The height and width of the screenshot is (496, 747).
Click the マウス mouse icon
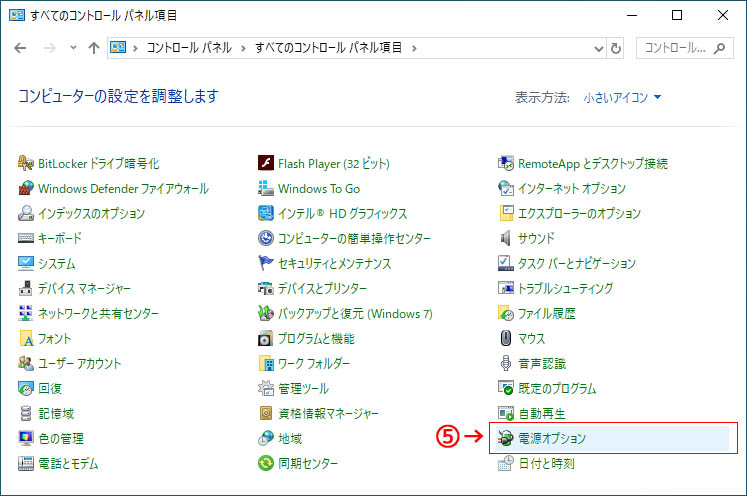(x=506, y=338)
